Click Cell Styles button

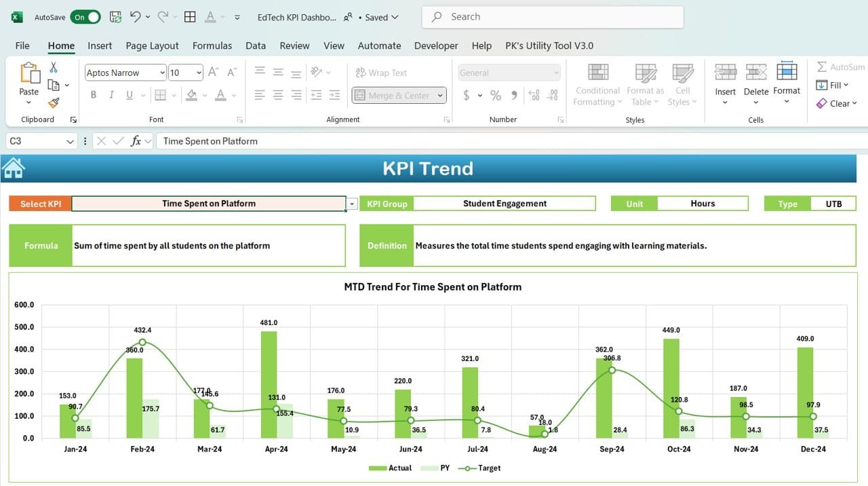682,85
